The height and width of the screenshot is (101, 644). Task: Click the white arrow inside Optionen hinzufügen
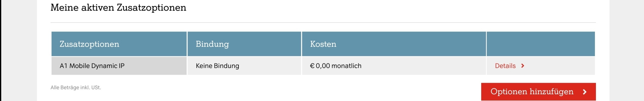(x=585, y=92)
